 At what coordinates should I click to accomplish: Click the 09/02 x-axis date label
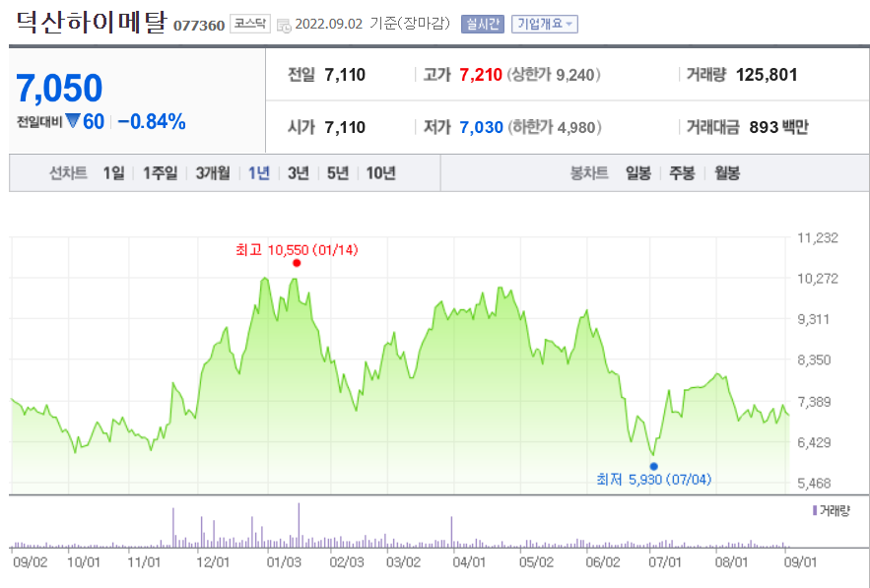30,562
